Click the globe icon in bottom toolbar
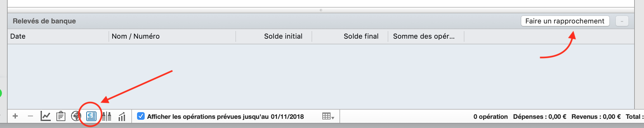 (76, 116)
